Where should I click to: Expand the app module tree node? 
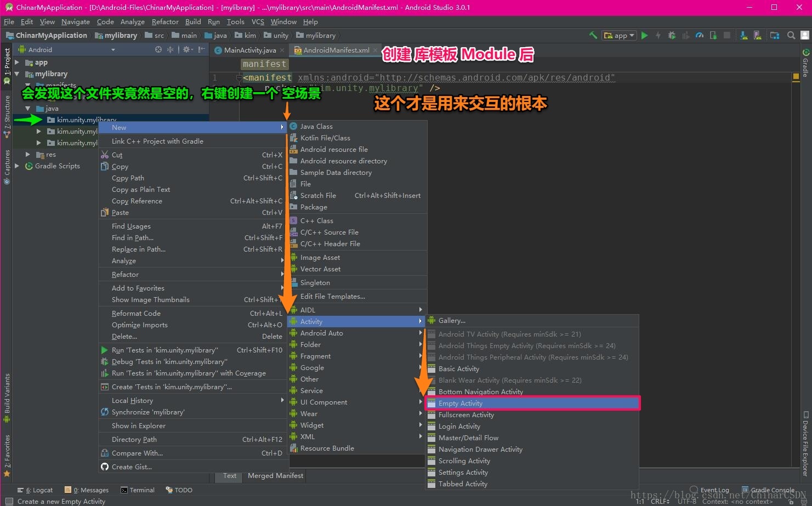18,62
